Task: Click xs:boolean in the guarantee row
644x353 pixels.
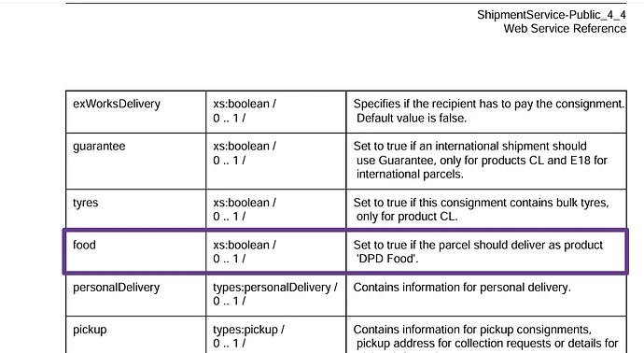Action: [245, 147]
